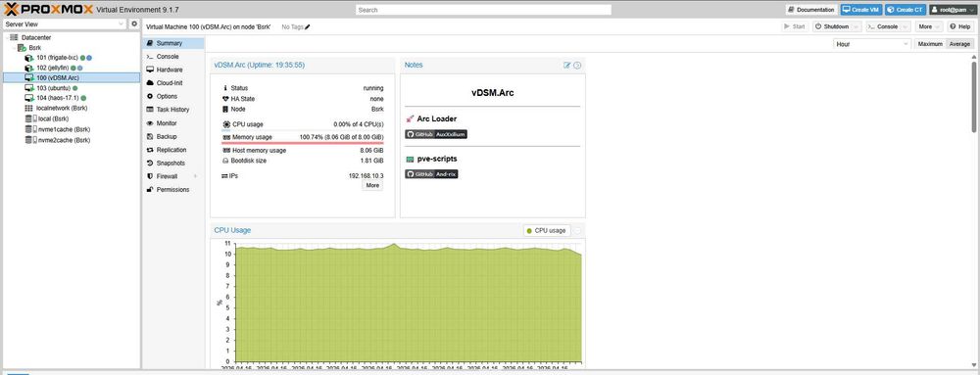The height and width of the screenshot is (375, 980).
Task: Click the Bootdisk size drive icon
Action: [x=225, y=161]
